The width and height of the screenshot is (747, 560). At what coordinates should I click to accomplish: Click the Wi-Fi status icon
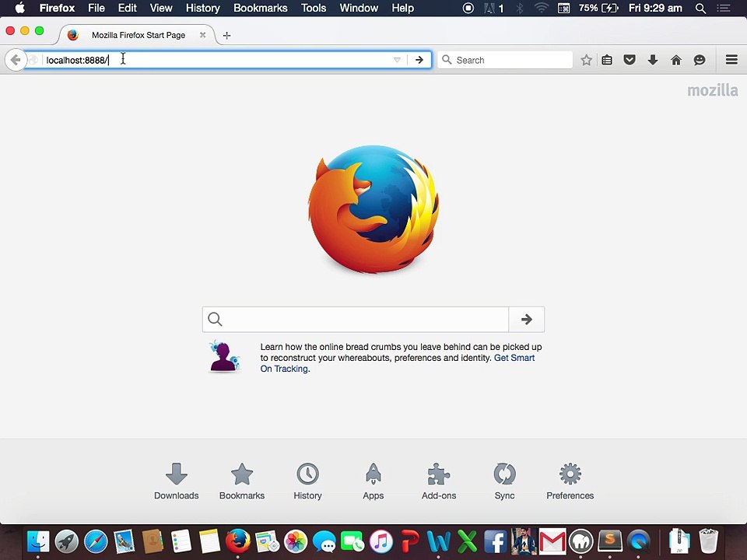(x=542, y=8)
